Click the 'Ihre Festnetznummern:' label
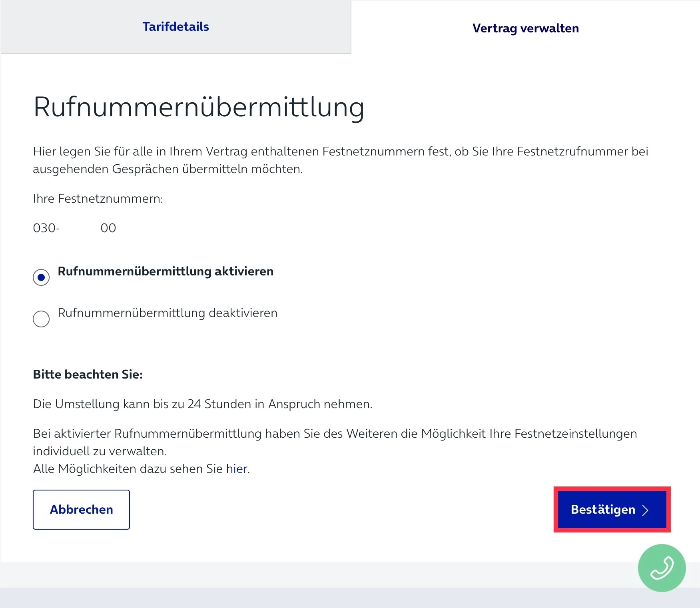Screen dimensions: 700x608 (x=98, y=199)
